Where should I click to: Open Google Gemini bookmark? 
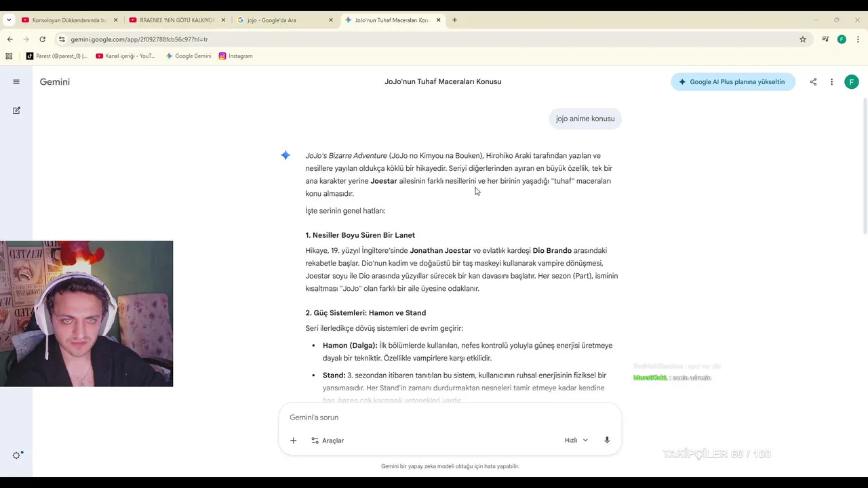click(x=189, y=56)
